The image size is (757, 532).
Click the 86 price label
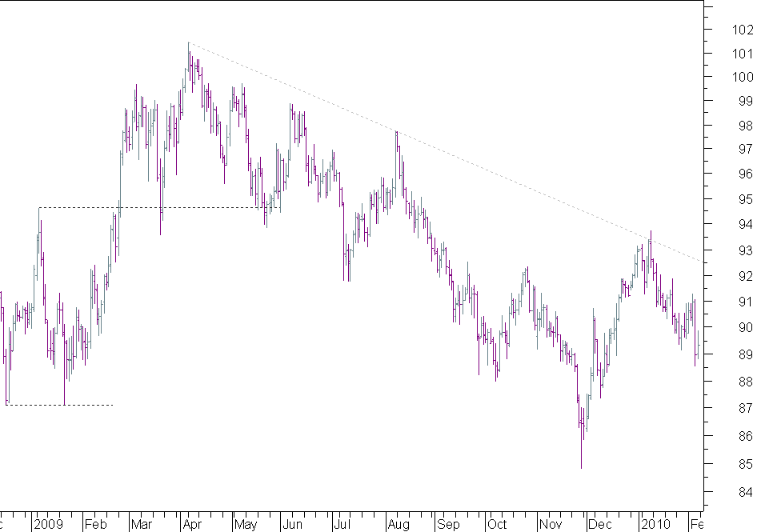point(746,436)
